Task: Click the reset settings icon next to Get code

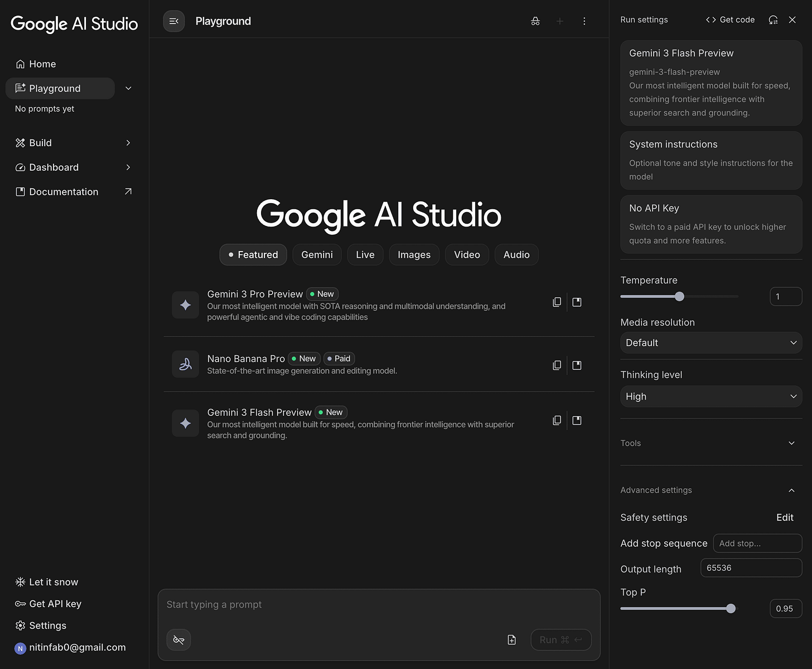Action: 773,20
